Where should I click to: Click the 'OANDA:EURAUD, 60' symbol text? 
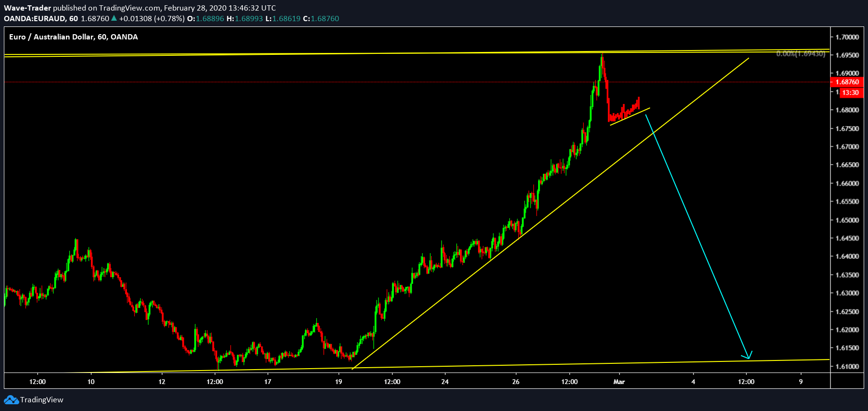(x=41, y=18)
